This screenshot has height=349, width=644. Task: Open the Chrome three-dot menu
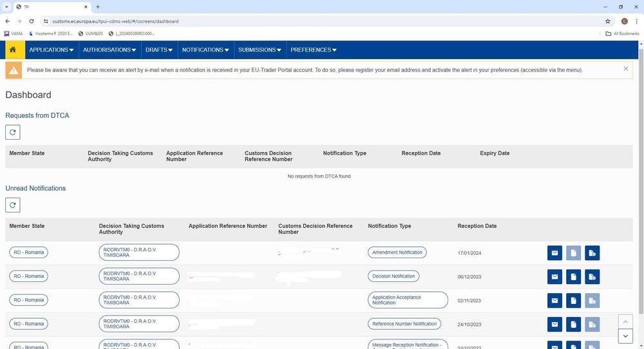(636, 21)
